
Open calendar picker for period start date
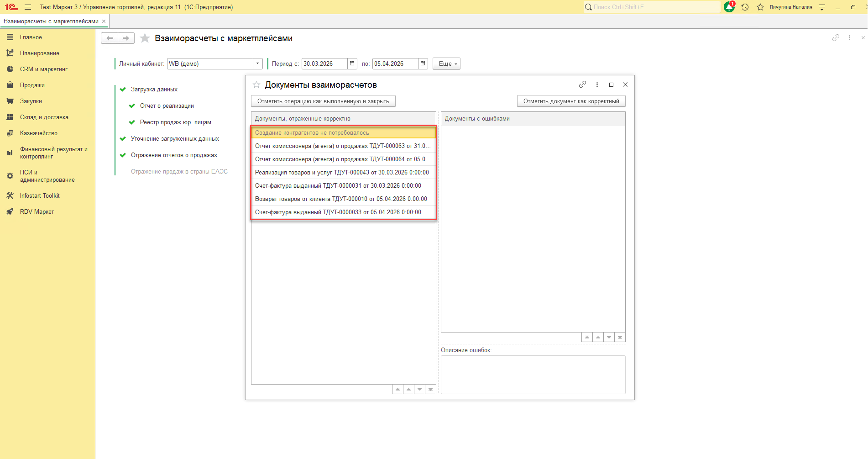pos(352,63)
